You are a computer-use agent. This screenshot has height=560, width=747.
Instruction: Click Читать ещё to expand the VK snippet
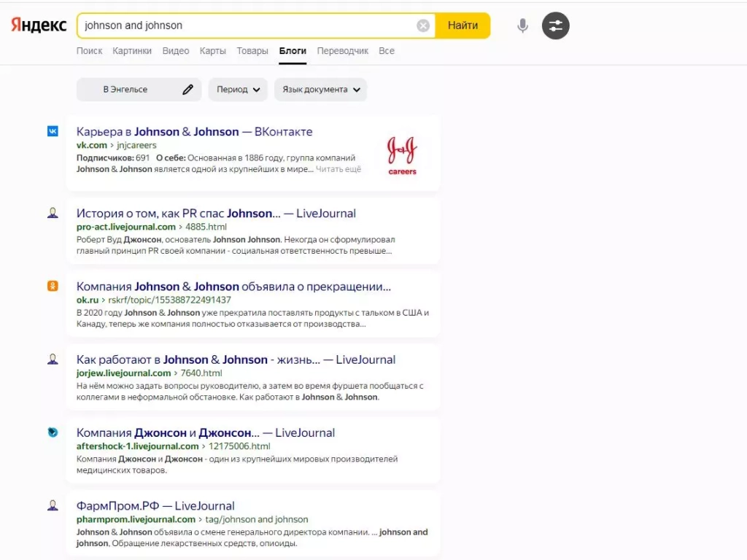[x=338, y=169]
